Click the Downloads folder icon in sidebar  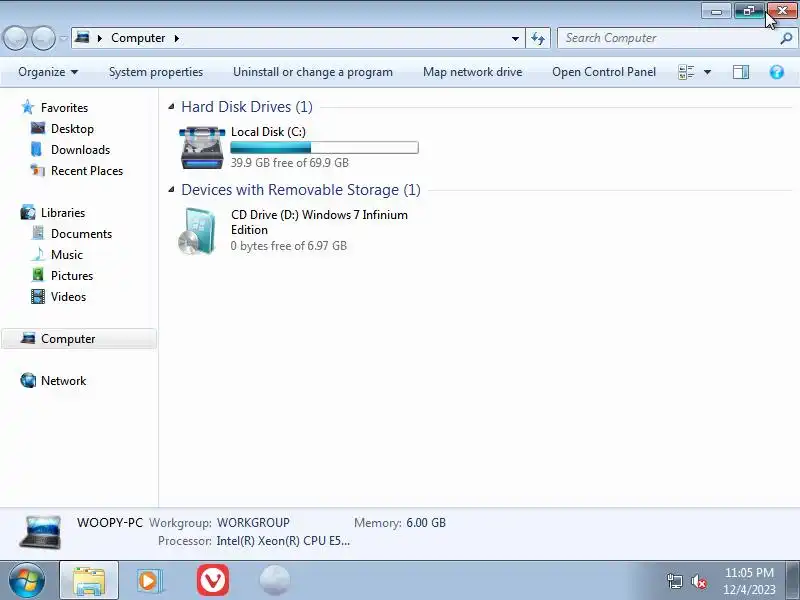37,149
